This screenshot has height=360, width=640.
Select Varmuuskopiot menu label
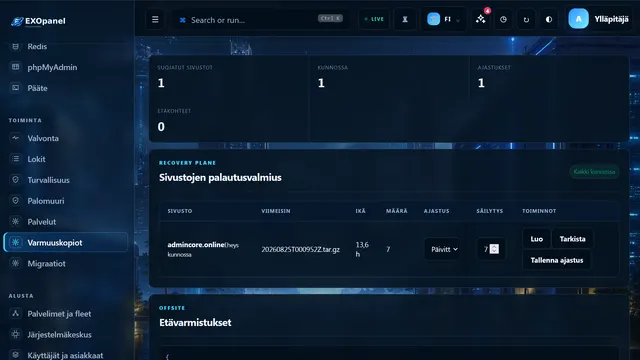click(55, 242)
